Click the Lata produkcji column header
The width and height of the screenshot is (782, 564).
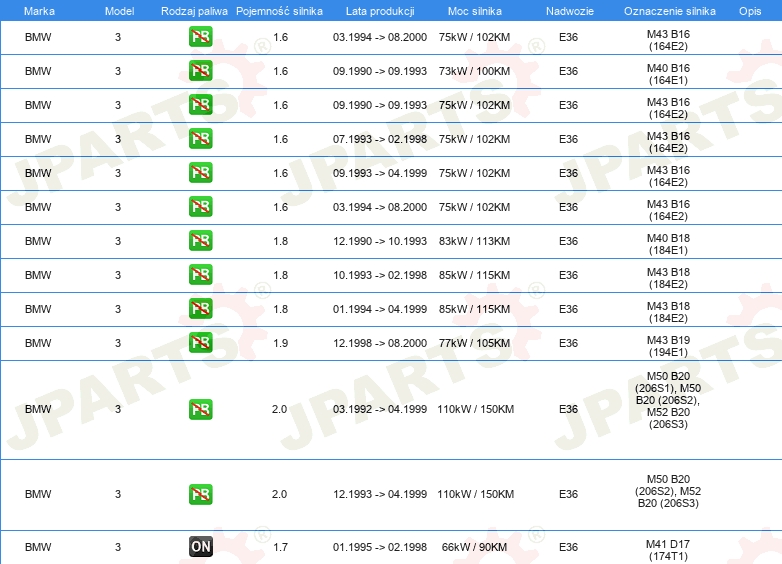[380, 11]
